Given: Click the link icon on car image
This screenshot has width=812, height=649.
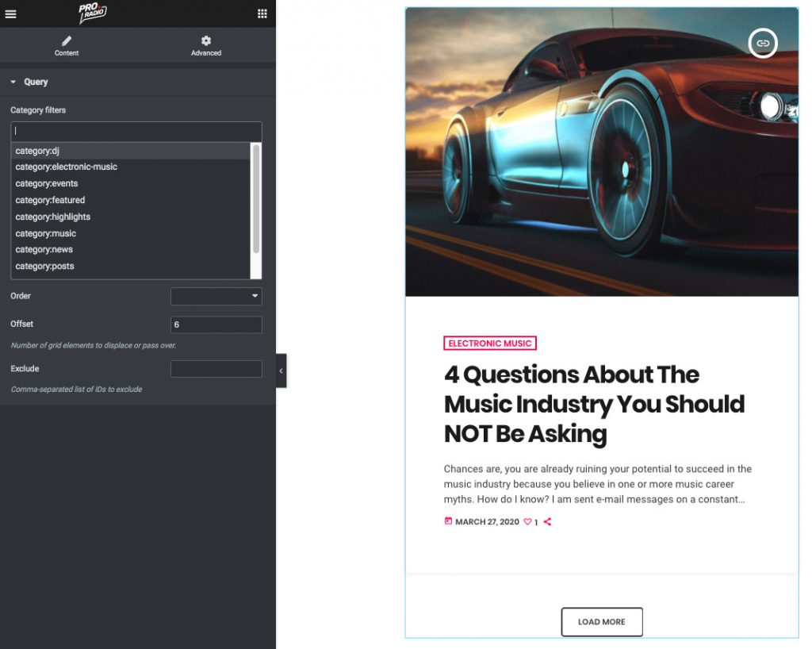Looking at the screenshot, I should click(x=763, y=43).
